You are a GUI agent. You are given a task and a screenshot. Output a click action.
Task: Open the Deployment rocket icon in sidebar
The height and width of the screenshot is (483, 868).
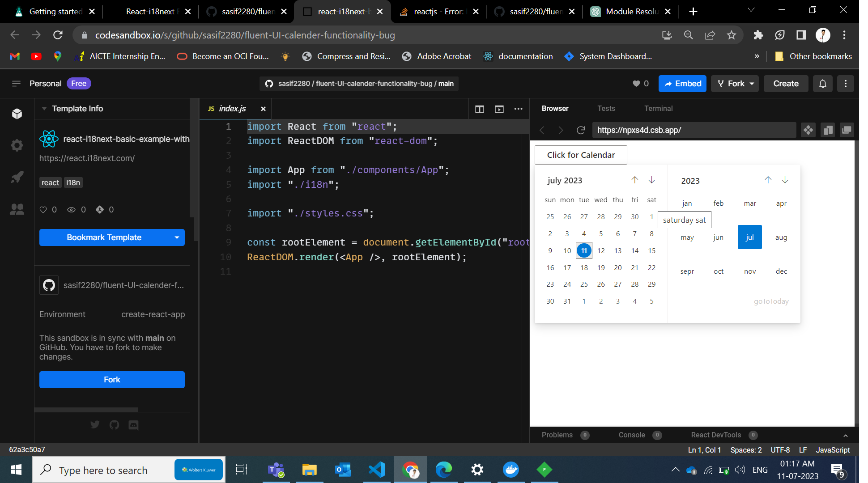[17, 177]
